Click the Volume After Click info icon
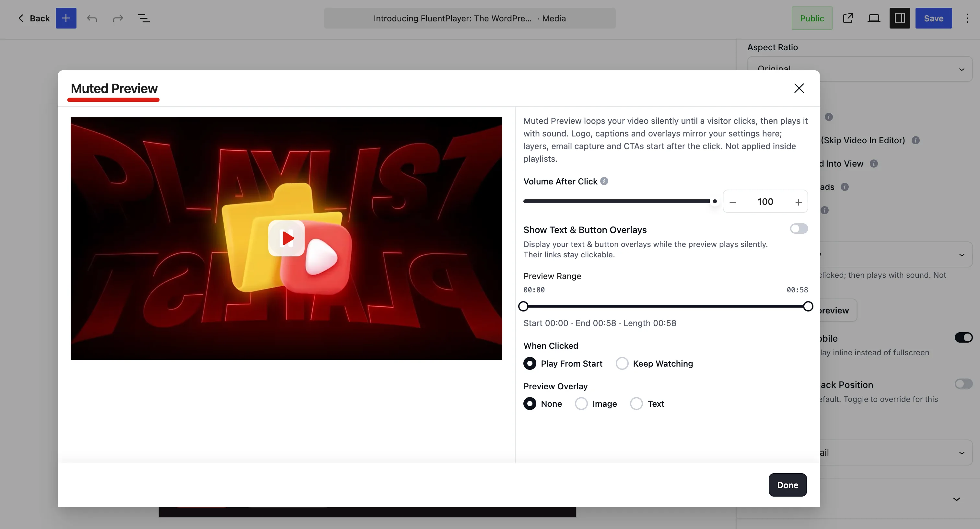Viewport: 980px width, 529px height. tap(604, 181)
